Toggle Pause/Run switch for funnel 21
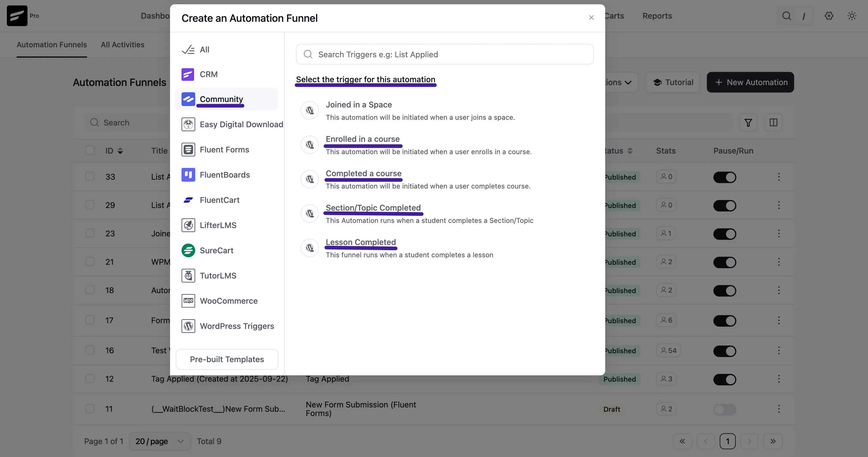This screenshot has width=868, height=457. pyautogui.click(x=725, y=262)
